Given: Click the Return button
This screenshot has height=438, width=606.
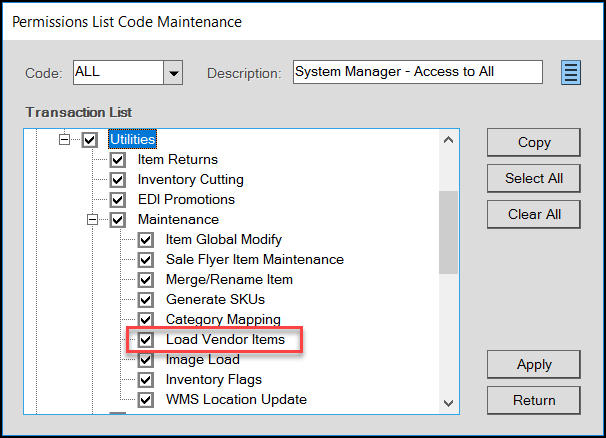Looking at the screenshot, I should click(534, 400).
